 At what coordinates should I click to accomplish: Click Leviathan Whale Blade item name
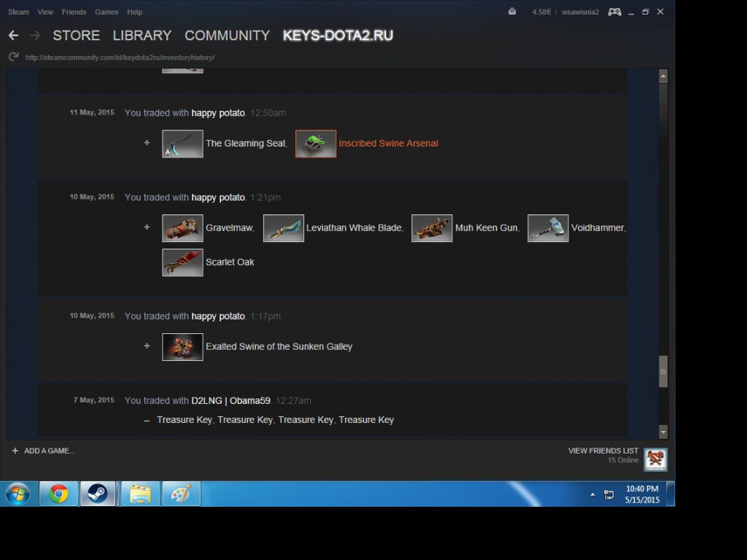click(x=354, y=227)
